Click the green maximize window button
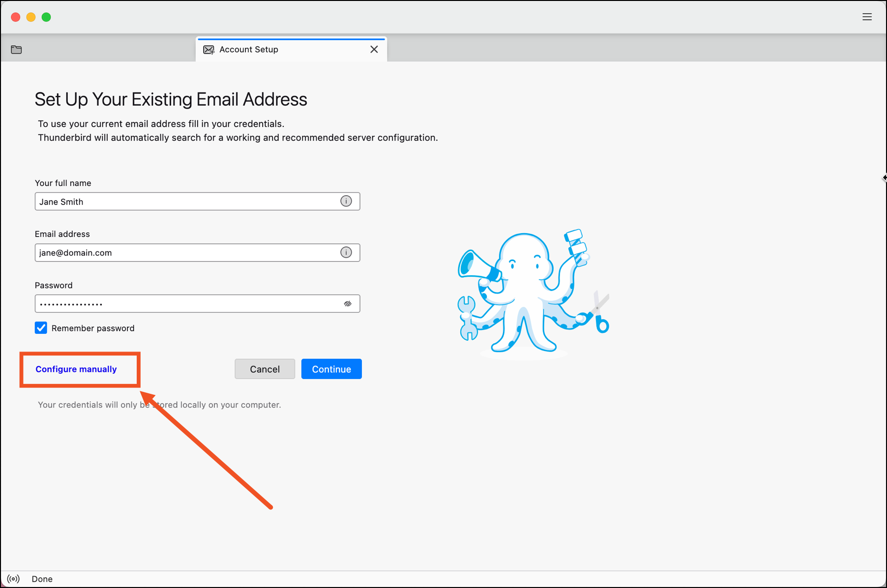Screen dimensions: 887x588 click(x=46, y=17)
